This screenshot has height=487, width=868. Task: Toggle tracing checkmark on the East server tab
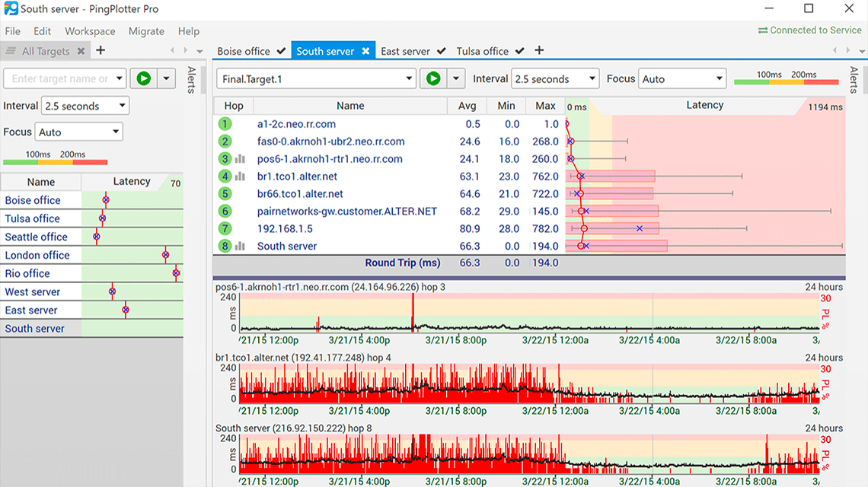tap(439, 50)
